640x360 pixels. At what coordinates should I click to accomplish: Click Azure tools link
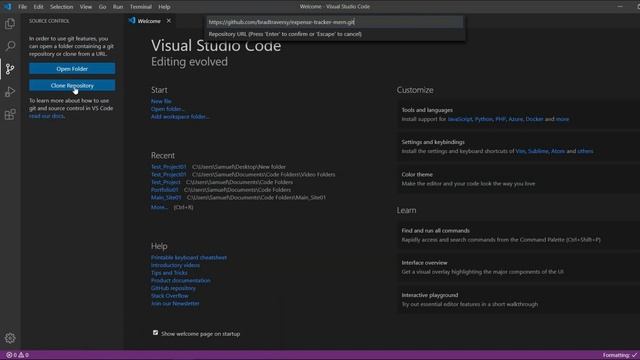point(516,119)
